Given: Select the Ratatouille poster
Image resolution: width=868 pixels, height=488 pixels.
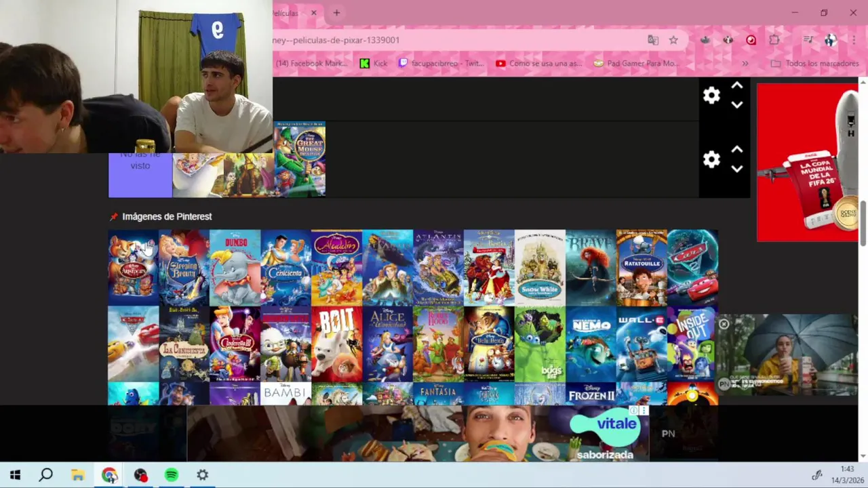Looking at the screenshot, I should tap(642, 268).
